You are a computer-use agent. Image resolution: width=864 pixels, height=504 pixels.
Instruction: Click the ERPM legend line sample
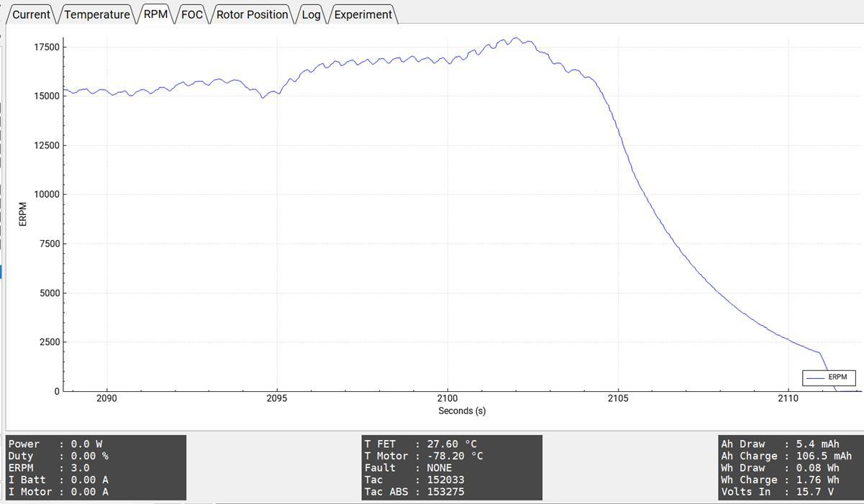click(816, 377)
